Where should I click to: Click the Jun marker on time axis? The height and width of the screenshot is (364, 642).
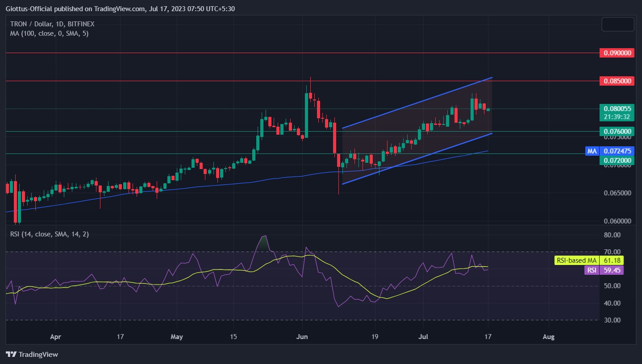pos(303,337)
